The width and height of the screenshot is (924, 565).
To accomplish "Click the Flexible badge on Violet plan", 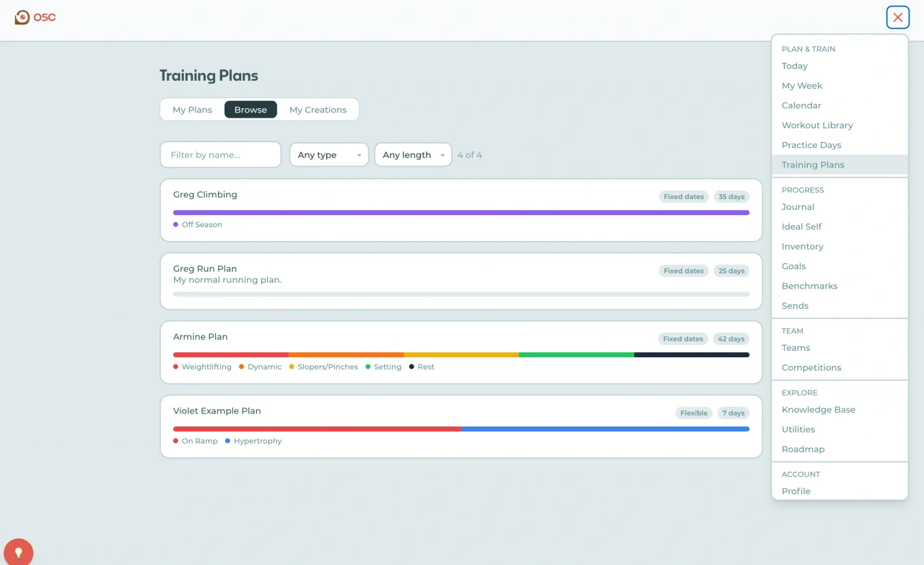I will 694,413.
